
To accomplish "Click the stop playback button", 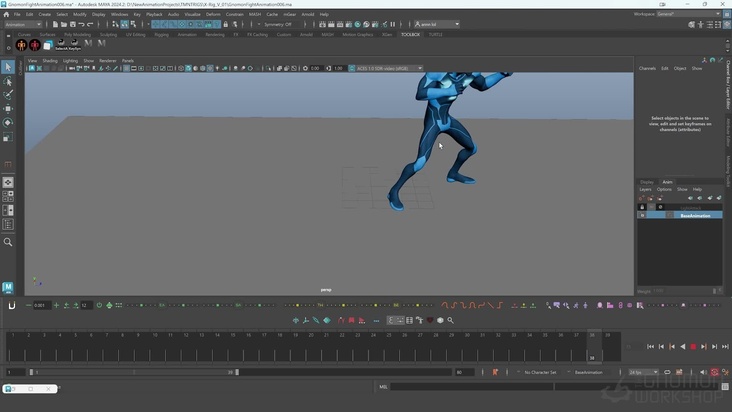I will 694,346.
